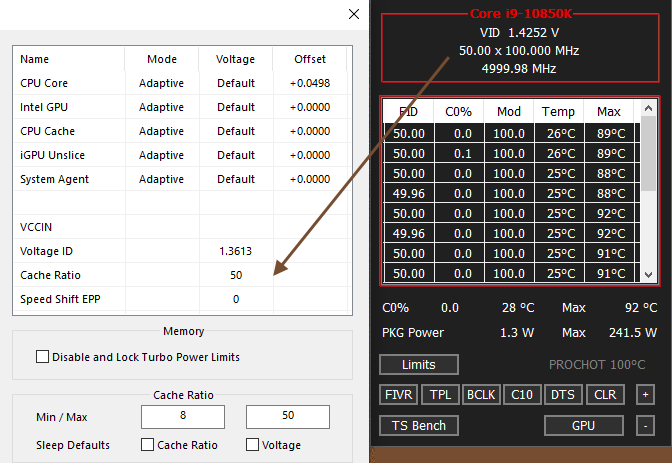The height and width of the screenshot is (463, 672).
Task: Open the TPL power limits button
Action: 440,394
